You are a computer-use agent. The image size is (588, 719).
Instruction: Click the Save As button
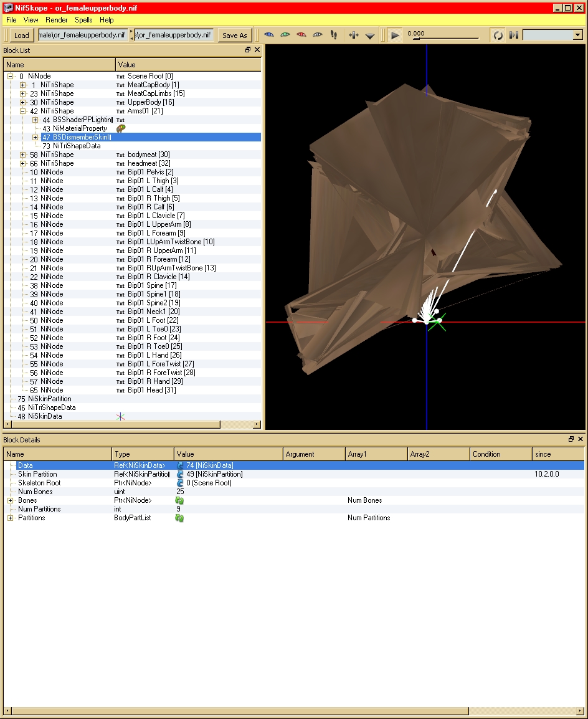coord(235,36)
